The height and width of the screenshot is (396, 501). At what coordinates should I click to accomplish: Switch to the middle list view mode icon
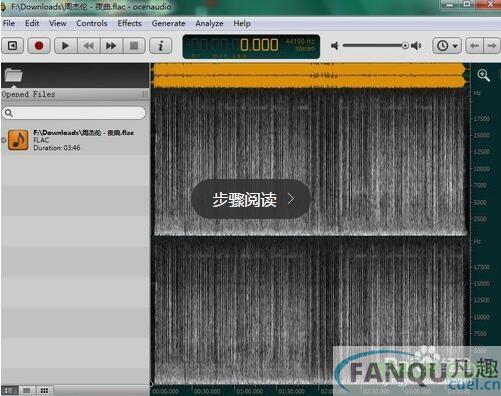pos(27,390)
